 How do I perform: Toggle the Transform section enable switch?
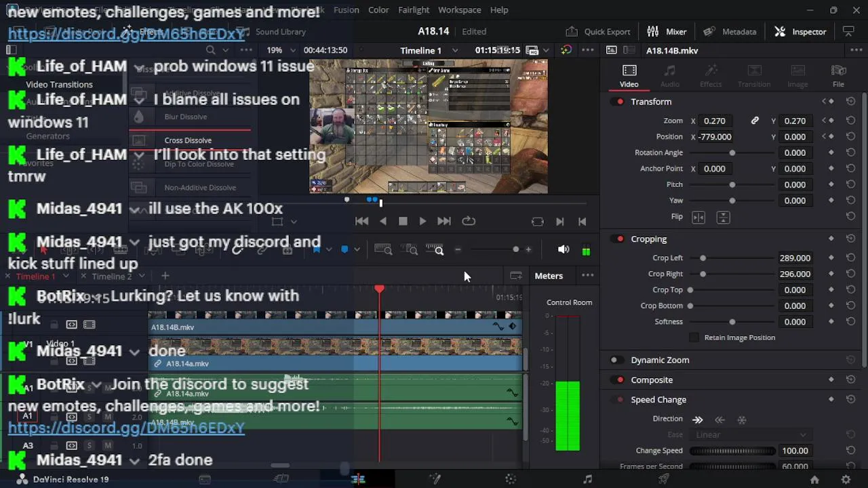click(x=618, y=102)
